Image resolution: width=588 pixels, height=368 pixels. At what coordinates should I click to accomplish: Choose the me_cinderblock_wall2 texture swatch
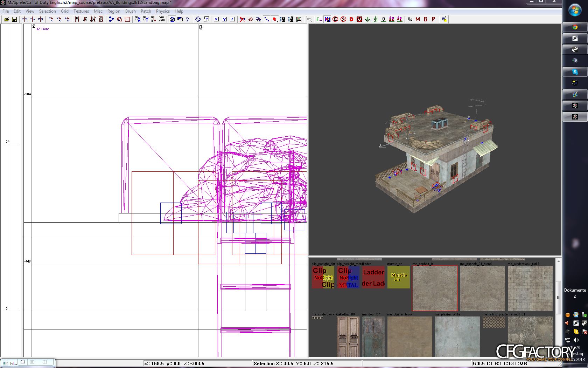(x=530, y=288)
